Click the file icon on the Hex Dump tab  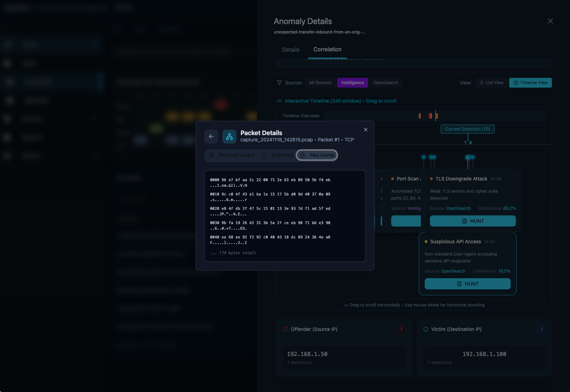(x=302, y=155)
